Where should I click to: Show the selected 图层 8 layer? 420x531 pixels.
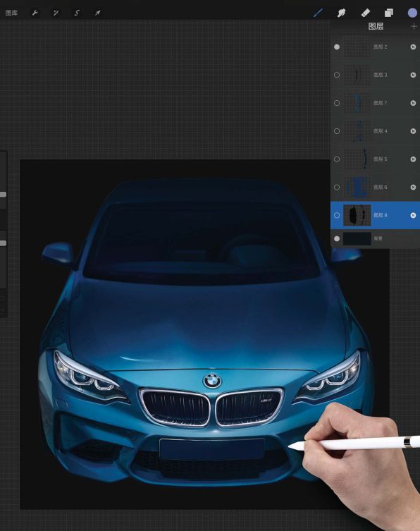337,215
